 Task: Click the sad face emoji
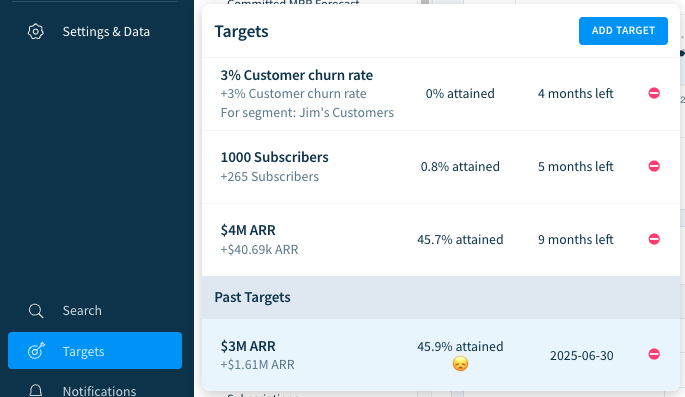pos(460,364)
